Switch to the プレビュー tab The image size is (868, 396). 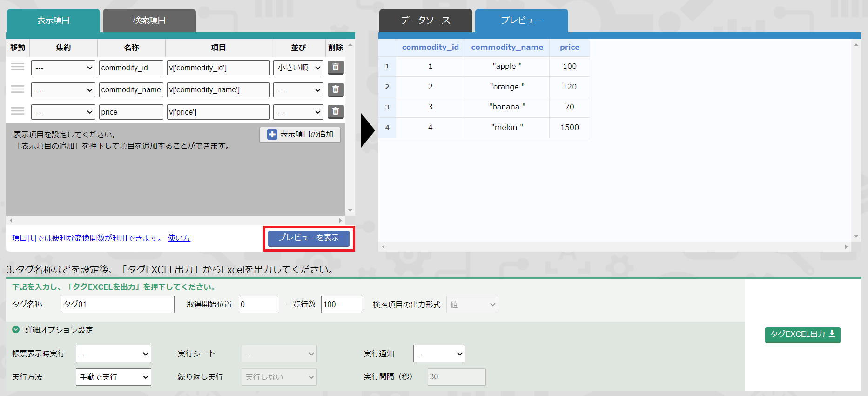[x=522, y=20]
